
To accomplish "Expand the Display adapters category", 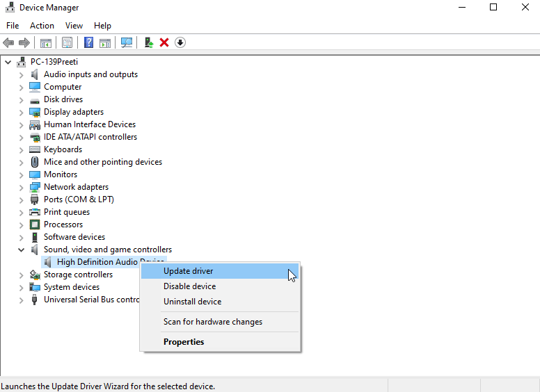I will tap(22, 113).
